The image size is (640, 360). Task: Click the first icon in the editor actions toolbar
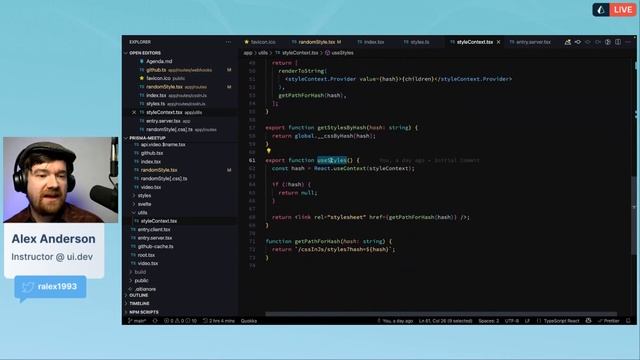[x=568, y=42]
